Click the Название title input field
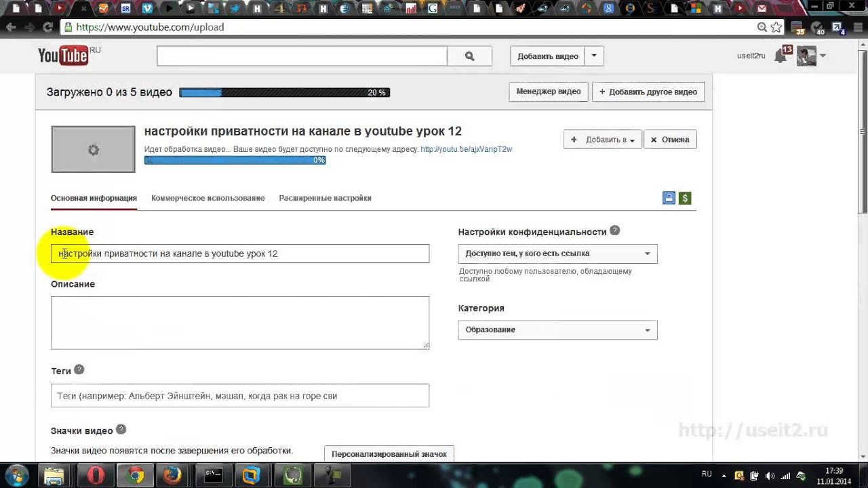 pos(240,253)
